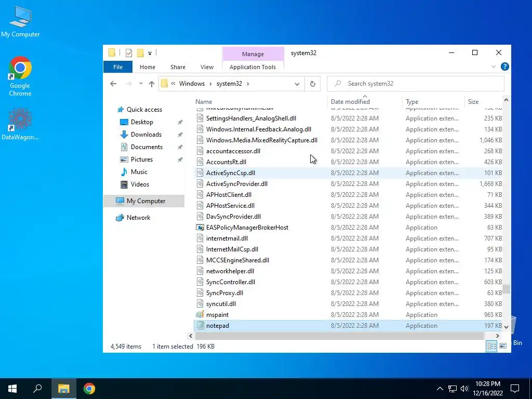532x399 pixels.
Task: Unpin Desktop using its pin icon
Action: coord(180,122)
